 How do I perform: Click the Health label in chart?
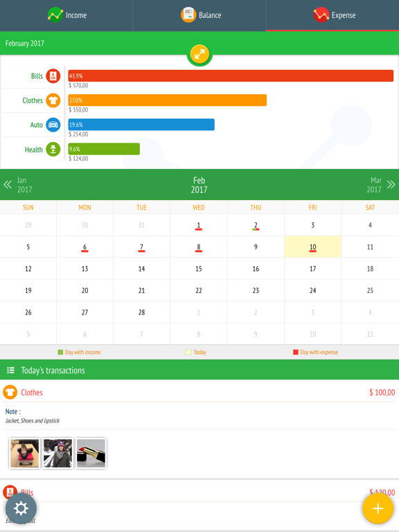[x=33, y=150]
